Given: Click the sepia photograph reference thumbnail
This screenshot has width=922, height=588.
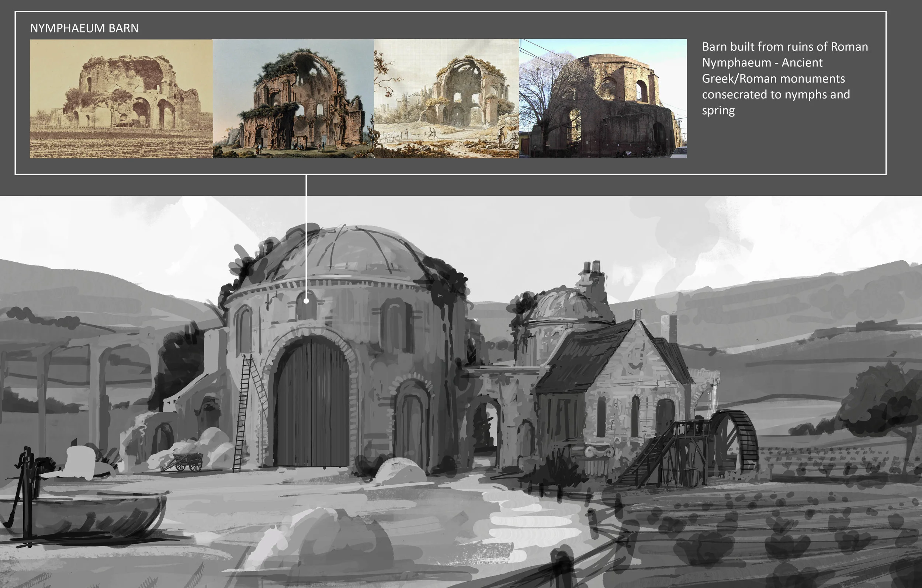Looking at the screenshot, I should coord(121,98).
